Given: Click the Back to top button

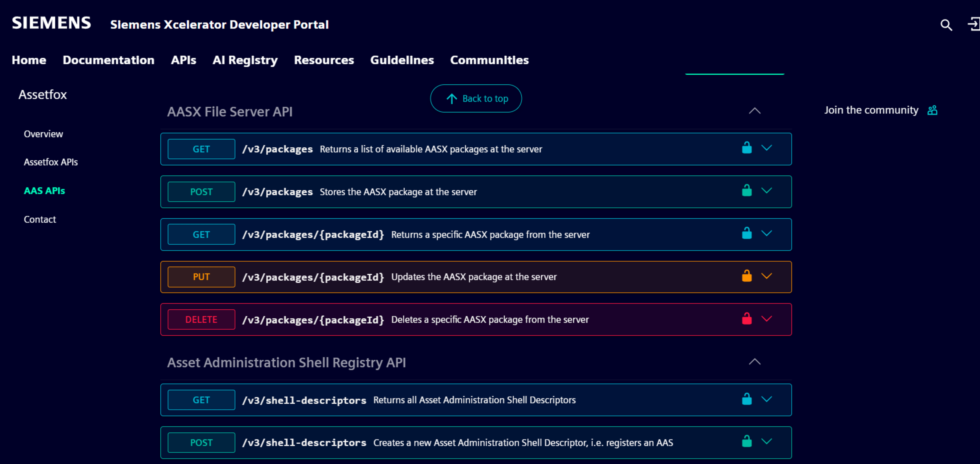Looking at the screenshot, I should point(476,98).
